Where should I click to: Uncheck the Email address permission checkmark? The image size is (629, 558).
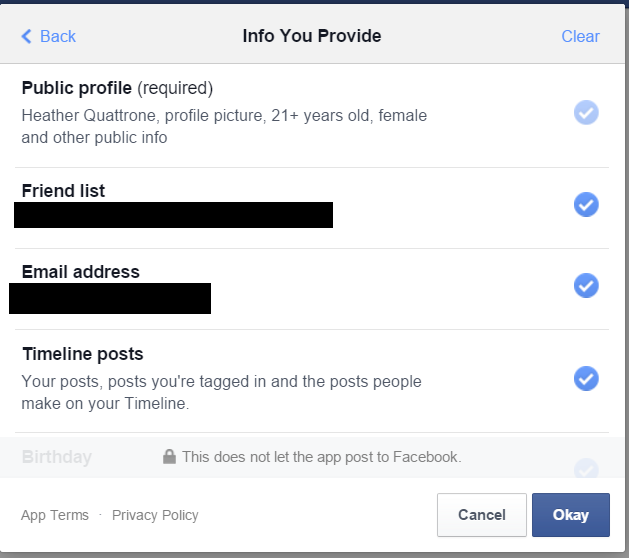click(x=586, y=286)
